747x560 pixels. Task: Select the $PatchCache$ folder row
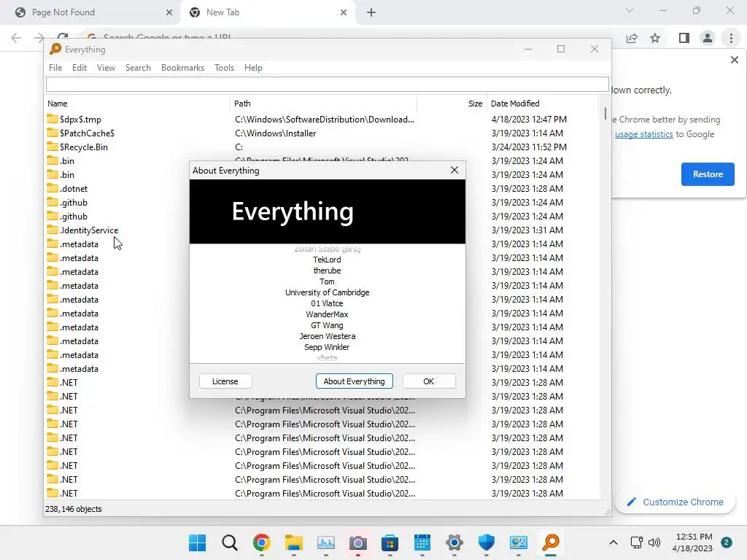(322, 133)
